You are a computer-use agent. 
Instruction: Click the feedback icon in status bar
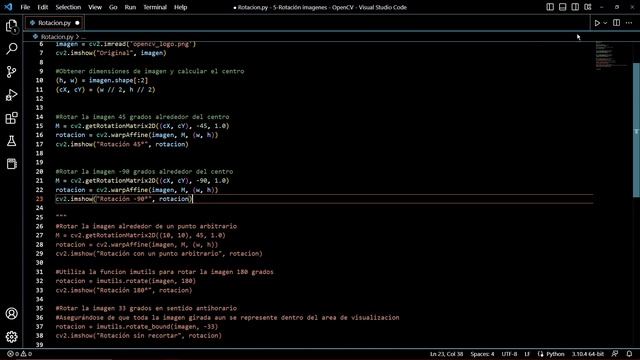[615, 354]
